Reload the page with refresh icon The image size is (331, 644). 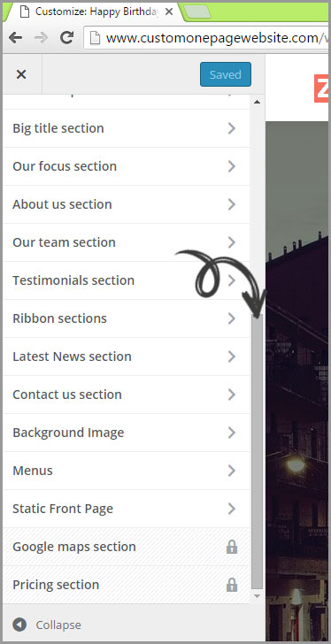click(x=66, y=38)
